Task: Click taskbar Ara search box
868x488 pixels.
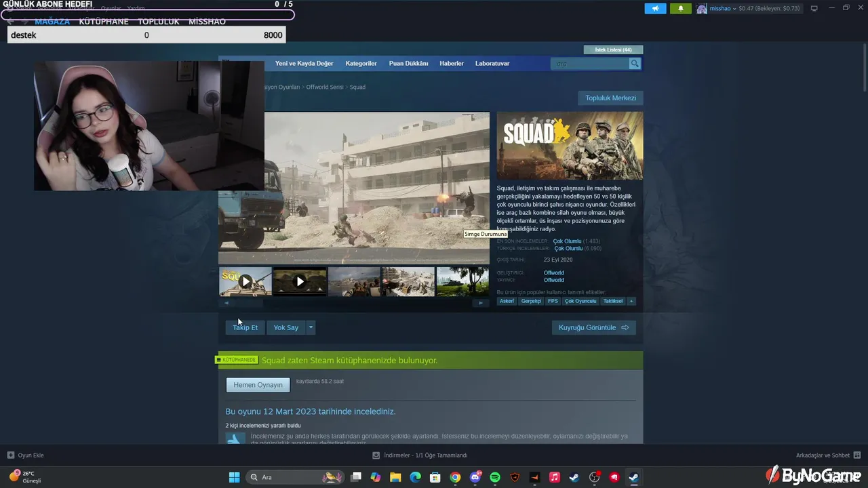Action: [x=296, y=477]
